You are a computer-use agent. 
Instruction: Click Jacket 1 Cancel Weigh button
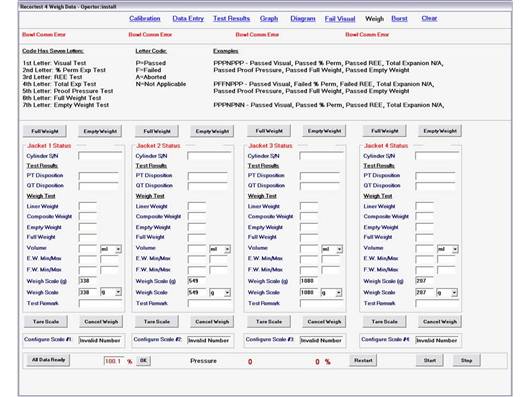pos(101,322)
